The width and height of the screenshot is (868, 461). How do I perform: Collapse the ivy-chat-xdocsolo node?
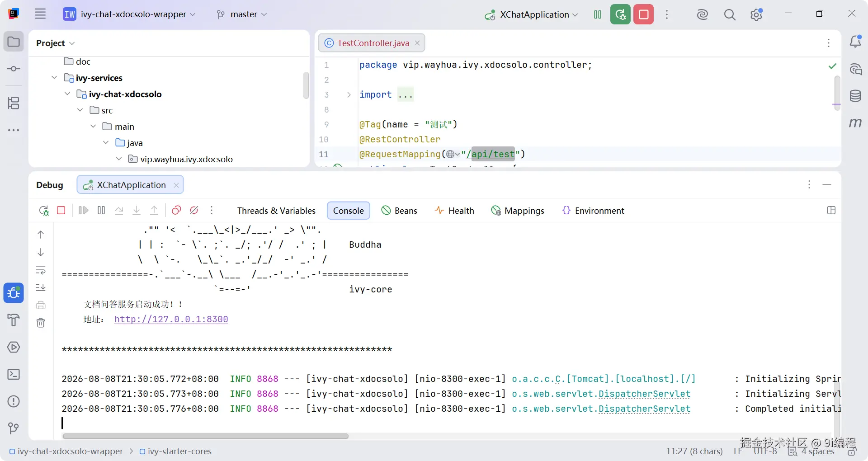(x=67, y=94)
